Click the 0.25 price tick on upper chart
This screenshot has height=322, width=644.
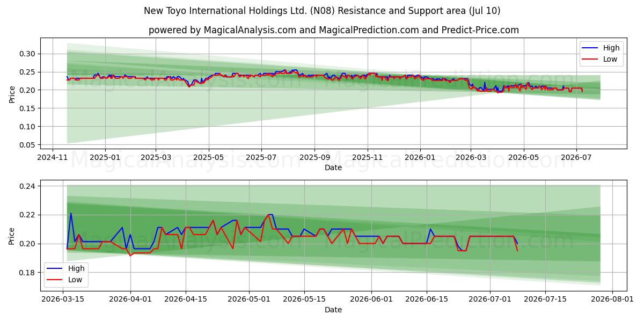click(x=28, y=72)
